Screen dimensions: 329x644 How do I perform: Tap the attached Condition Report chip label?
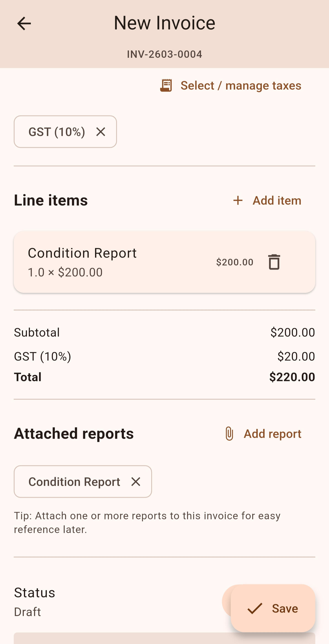coord(74,481)
